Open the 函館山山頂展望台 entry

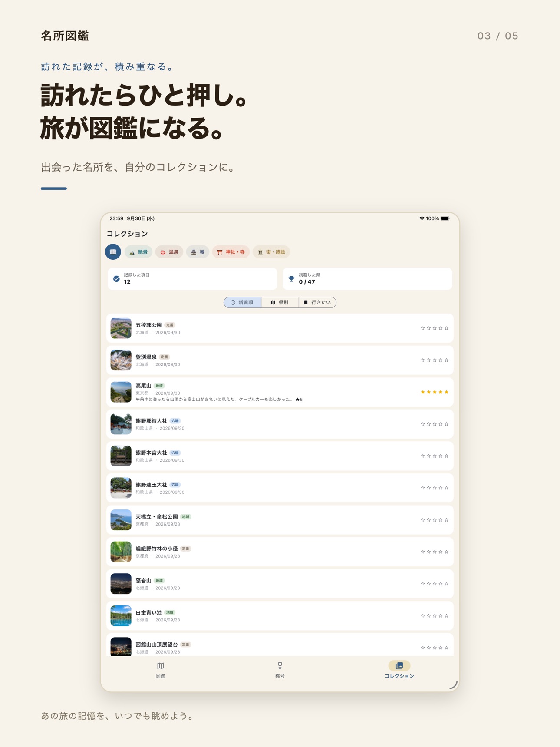pyautogui.click(x=280, y=645)
